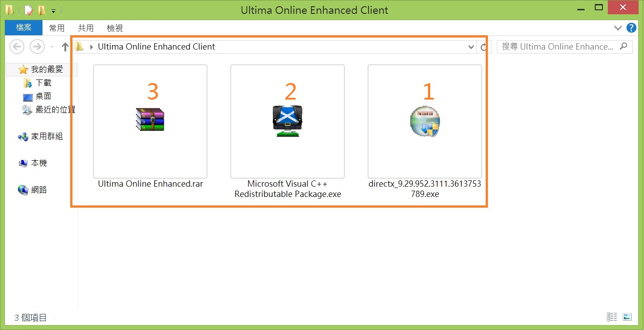Select 本機 in the navigation pane
Screen dimensions: 644x330
pos(39,163)
